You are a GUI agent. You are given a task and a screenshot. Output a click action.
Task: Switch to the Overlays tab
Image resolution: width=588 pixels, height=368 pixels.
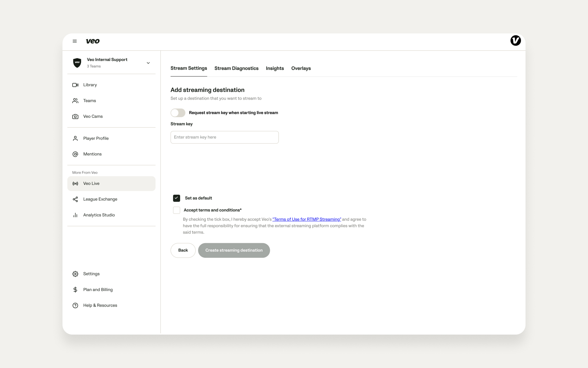[301, 68]
